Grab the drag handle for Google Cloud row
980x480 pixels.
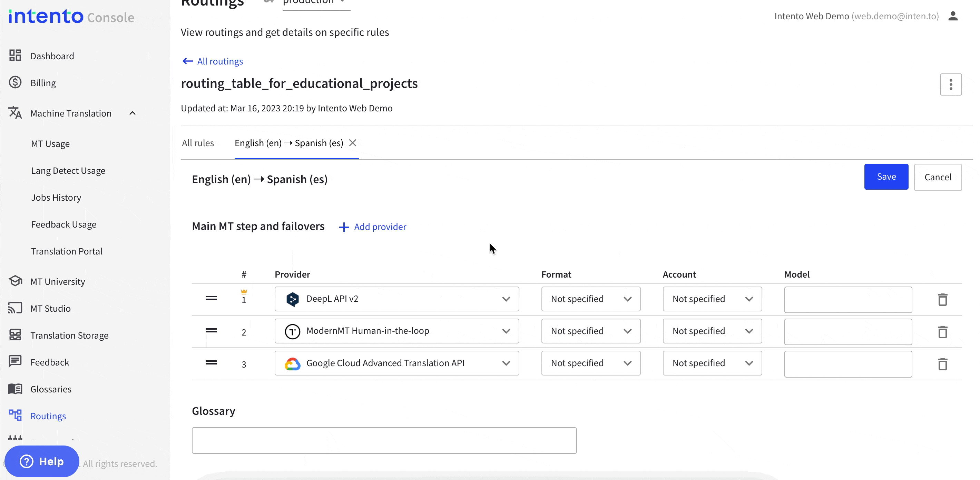(x=211, y=362)
